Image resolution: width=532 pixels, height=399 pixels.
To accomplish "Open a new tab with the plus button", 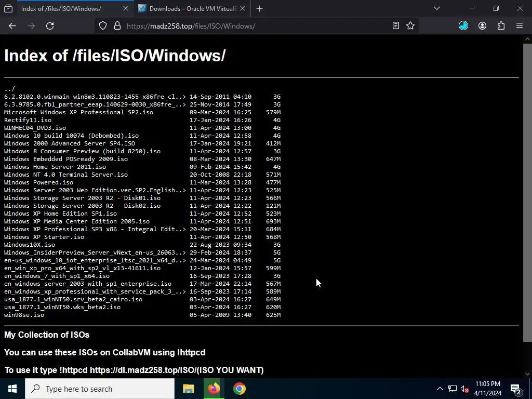I will 260,8.
